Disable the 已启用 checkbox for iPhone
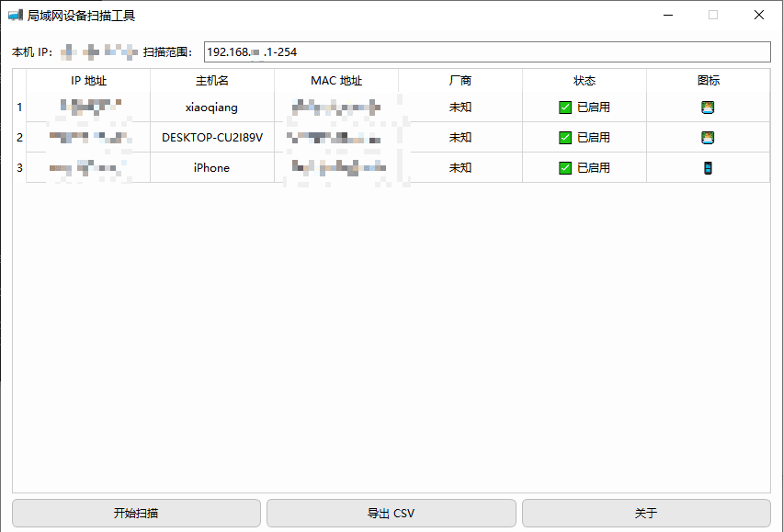 pyautogui.click(x=565, y=168)
